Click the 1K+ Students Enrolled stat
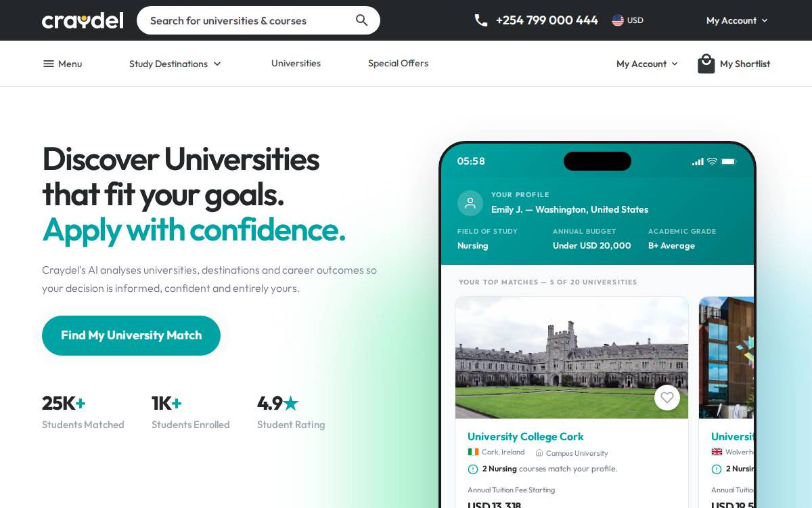Image resolution: width=812 pixels, height=508 pixels. point(191,412)
